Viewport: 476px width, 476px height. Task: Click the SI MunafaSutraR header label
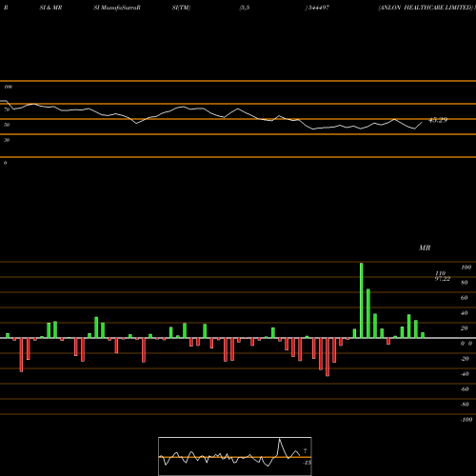pyautogui.click(x=117, y=8)
